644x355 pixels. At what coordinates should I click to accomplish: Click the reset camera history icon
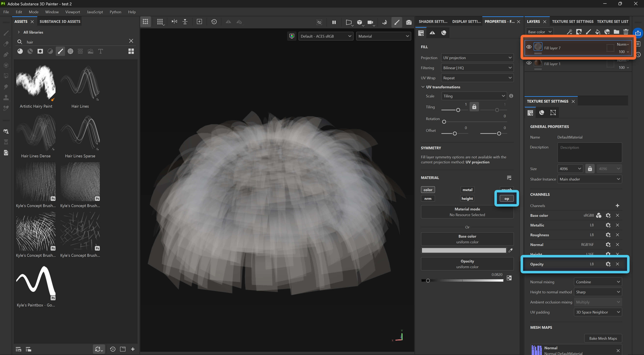click(214, 22)
